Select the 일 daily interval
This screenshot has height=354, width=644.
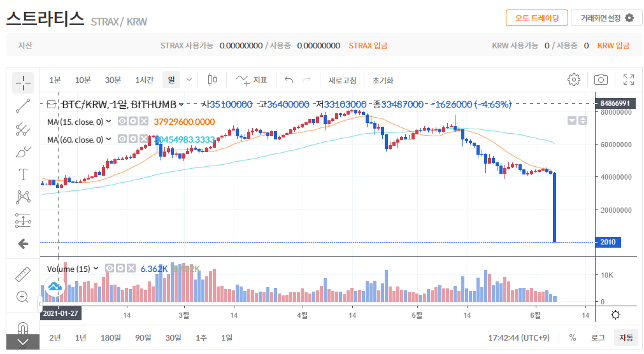click(x=171, y=80)
